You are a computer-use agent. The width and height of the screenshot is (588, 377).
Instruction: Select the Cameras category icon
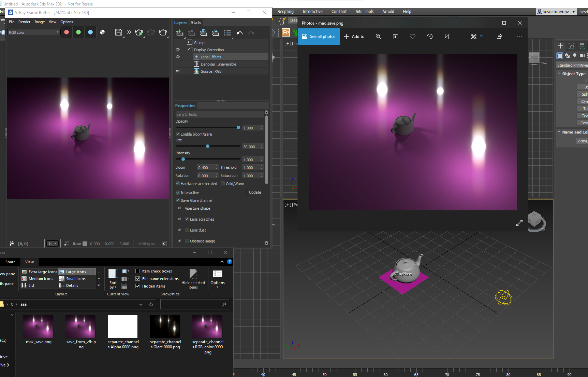(582, 56)
